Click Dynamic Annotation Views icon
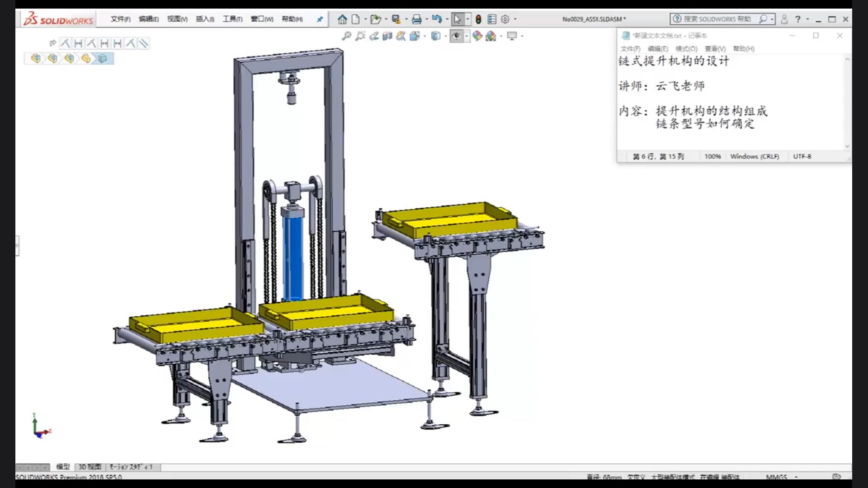Screen dimensions: 868x488 click(x=401, y=36)
